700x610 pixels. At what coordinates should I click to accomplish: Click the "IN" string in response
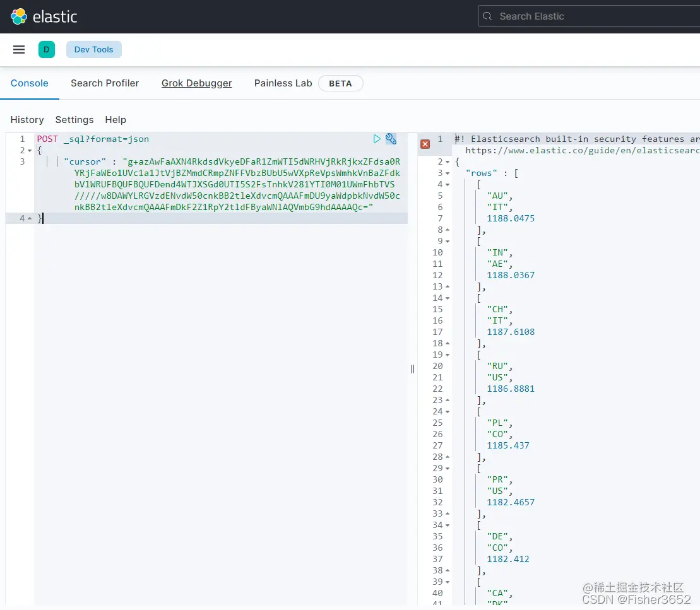click(x=497, y=252)
